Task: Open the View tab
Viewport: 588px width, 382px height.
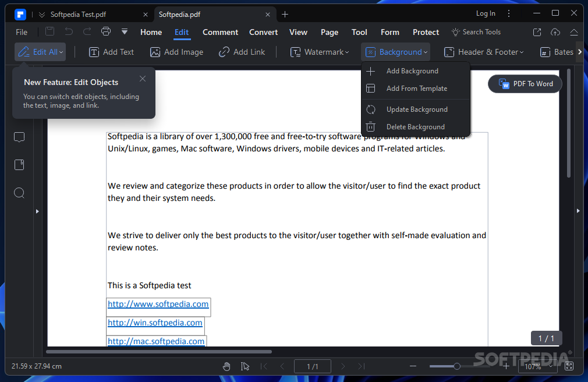Action: [x=298, y=32]
